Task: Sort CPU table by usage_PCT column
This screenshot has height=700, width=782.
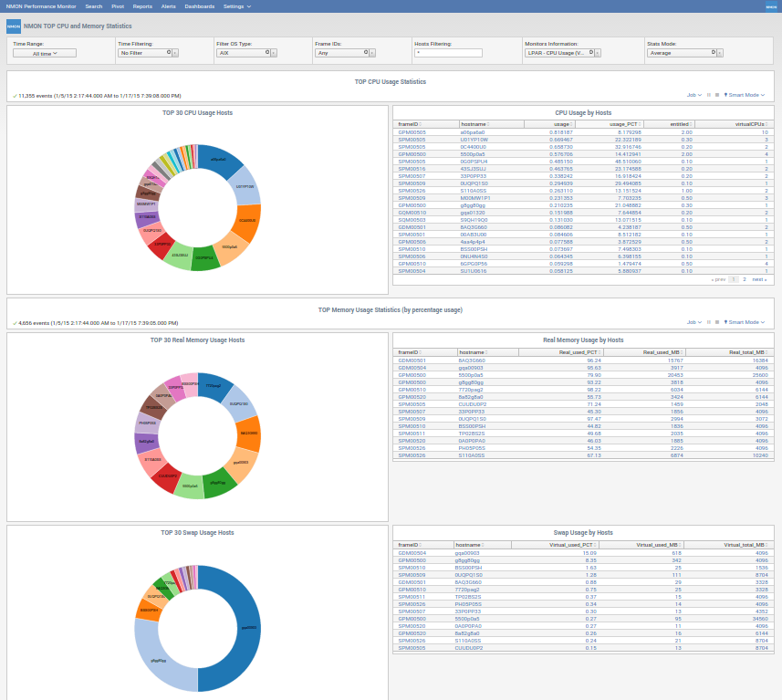Action: click(x=625, y=124)
